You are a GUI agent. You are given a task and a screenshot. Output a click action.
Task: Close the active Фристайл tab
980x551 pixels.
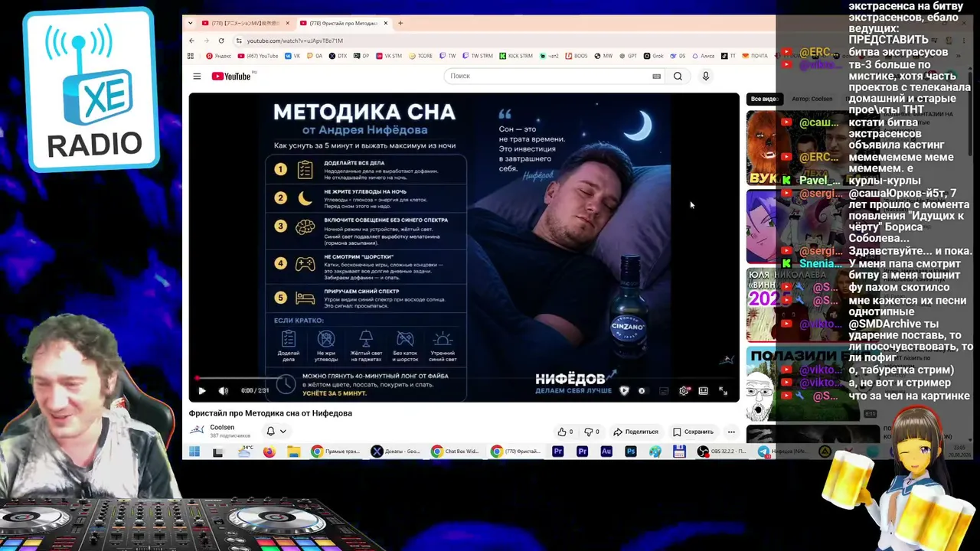[x=385, y=23]
